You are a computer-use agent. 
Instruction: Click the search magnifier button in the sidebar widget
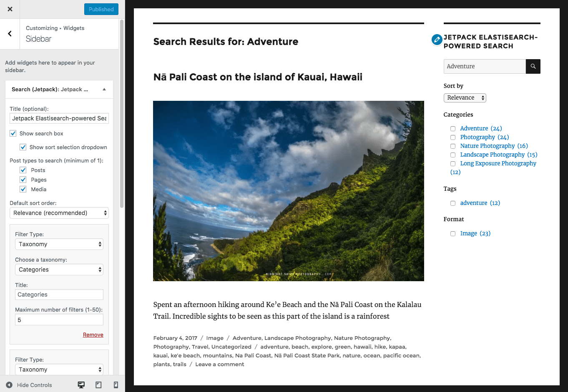pos(533,66)
